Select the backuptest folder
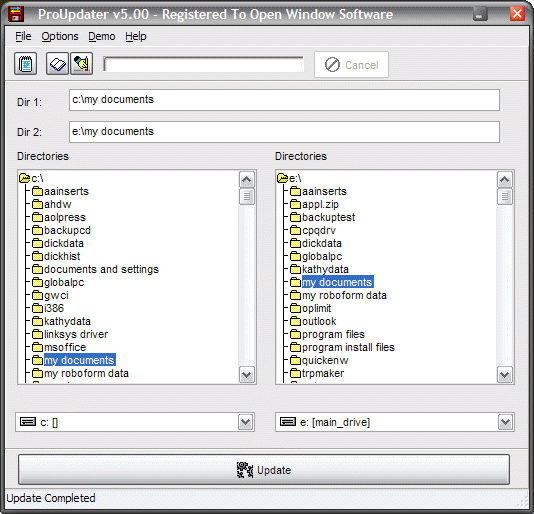This screenshot has width=534, height=514. tap(323, 217)
